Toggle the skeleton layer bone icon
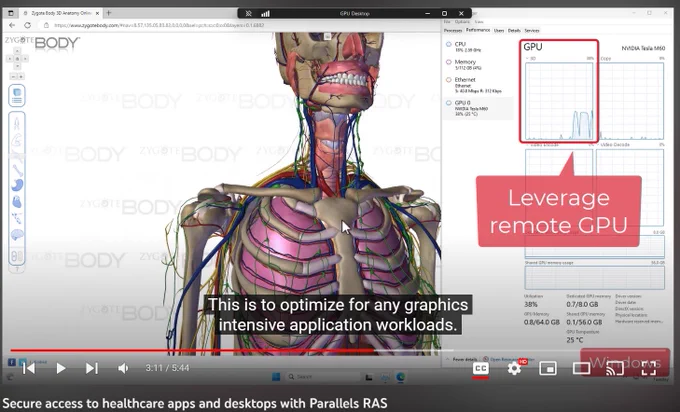 click(x=17, y=170)
